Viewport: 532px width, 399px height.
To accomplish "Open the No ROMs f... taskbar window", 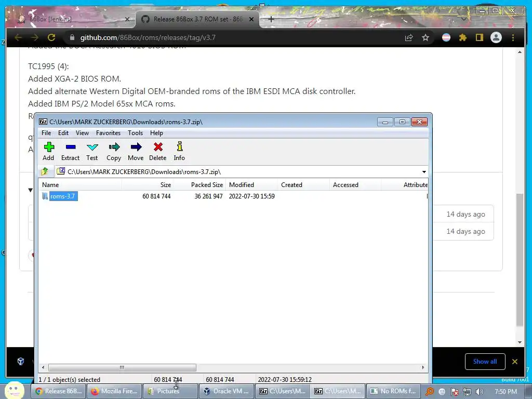I will 393,391.
